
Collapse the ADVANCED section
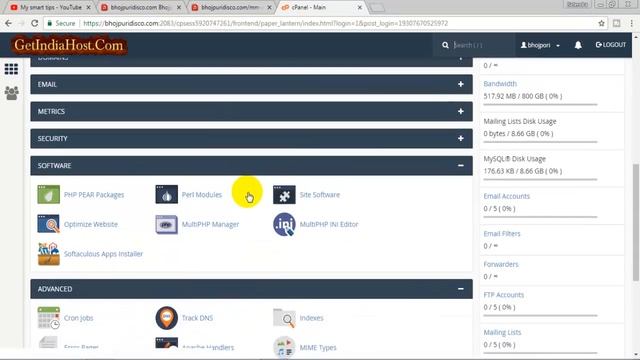pyautogui.click(x=251, y=289)
